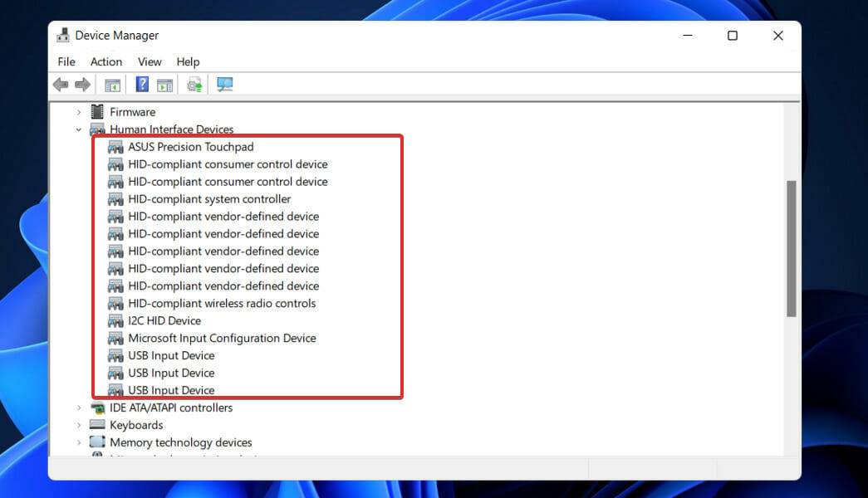
Task: Collapse the Human Interface Devices chevron
Action: (79, 129)
